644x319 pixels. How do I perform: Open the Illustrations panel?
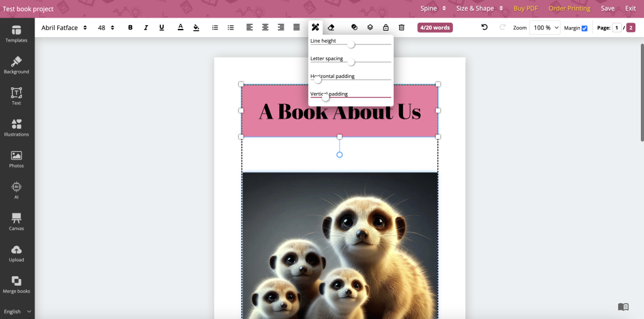tap(16, 128)
